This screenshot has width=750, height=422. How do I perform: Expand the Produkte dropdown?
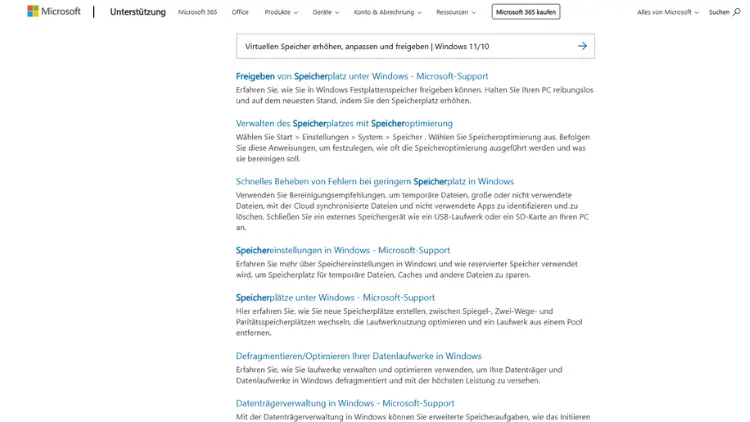[281, 12]
